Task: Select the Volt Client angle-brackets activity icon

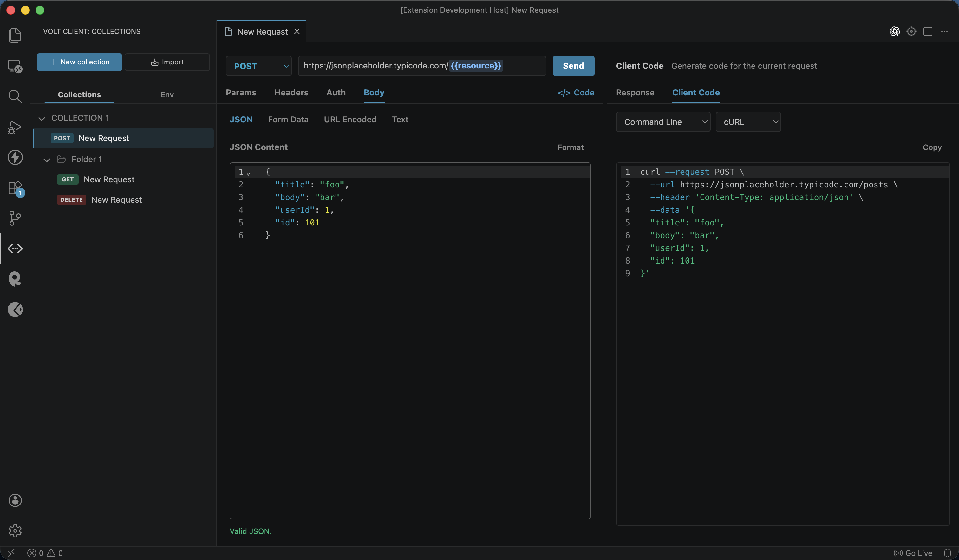Action: 15,248
